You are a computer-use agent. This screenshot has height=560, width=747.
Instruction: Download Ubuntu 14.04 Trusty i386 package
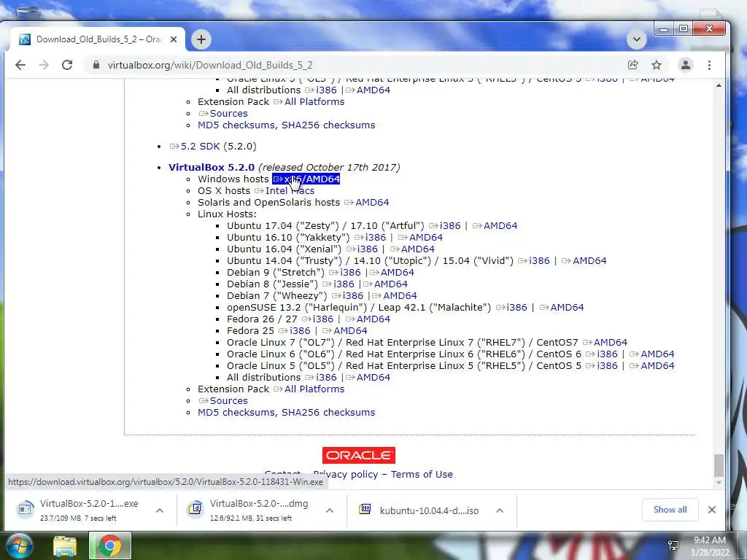pyautogui.click(x=534, y=260)
